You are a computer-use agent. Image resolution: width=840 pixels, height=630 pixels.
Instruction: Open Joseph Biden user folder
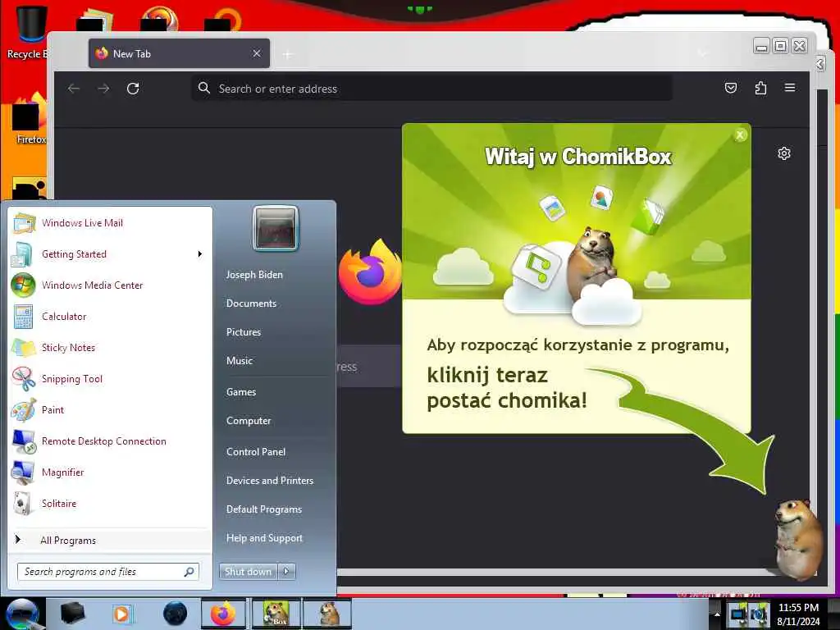pos(254,274)
